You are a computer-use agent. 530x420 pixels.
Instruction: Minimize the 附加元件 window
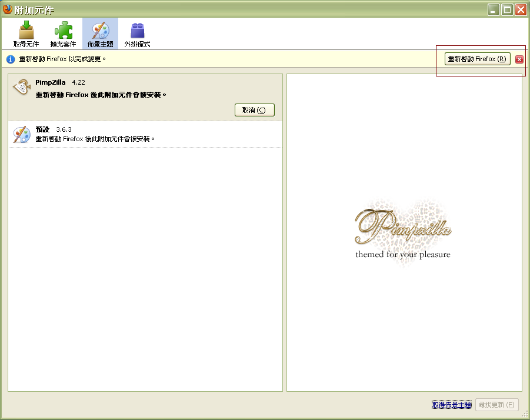pyautogui.click(x=494, y=10)
